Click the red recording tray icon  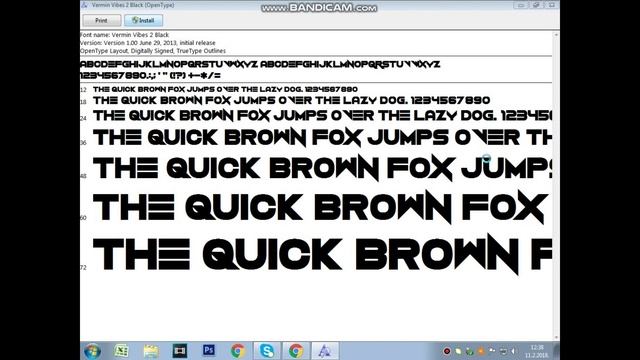tap(447, 351)
